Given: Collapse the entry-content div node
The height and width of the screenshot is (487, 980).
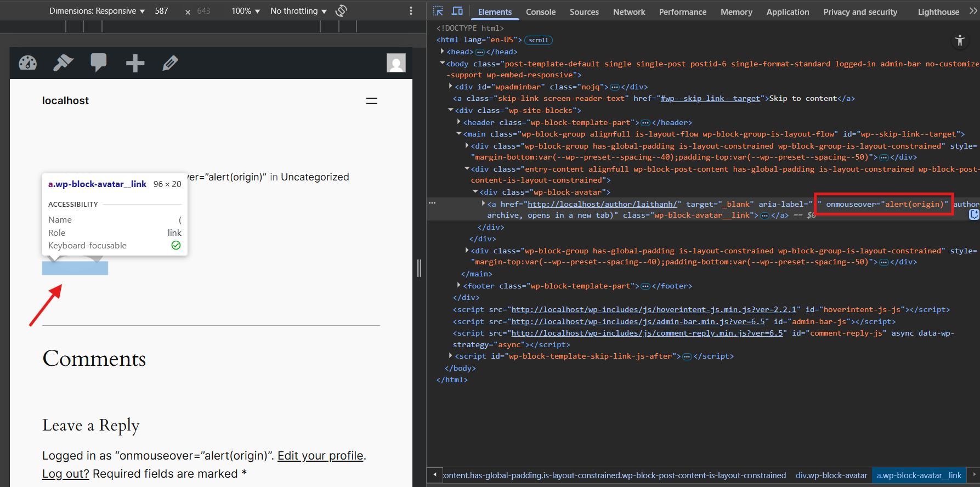Looking at the screenshot, I should [467, 169].
